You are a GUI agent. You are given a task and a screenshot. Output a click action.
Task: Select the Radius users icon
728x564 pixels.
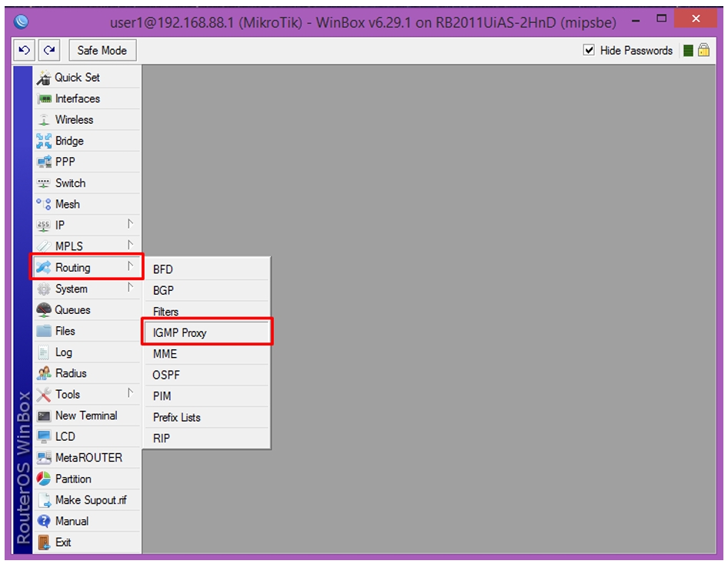tap(44, 373)
